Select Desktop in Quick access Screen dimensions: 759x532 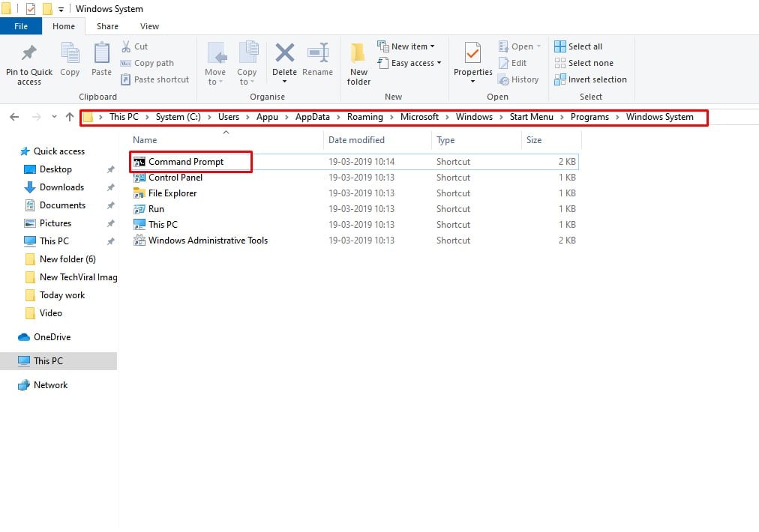55,169
